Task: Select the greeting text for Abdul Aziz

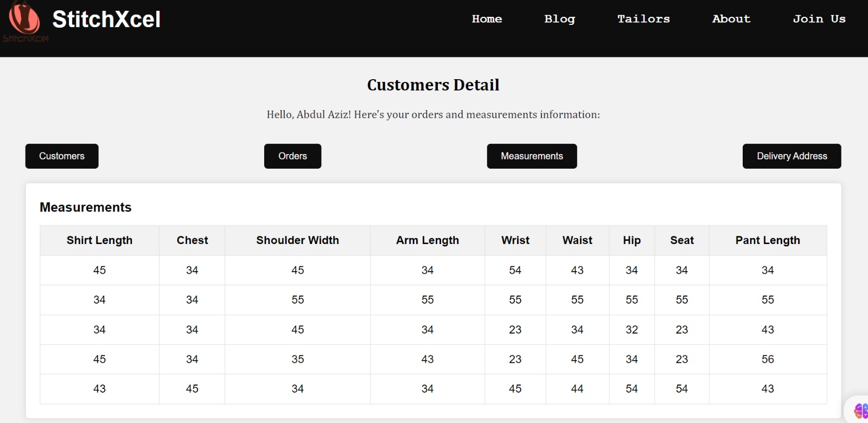Action: [433, 114]
